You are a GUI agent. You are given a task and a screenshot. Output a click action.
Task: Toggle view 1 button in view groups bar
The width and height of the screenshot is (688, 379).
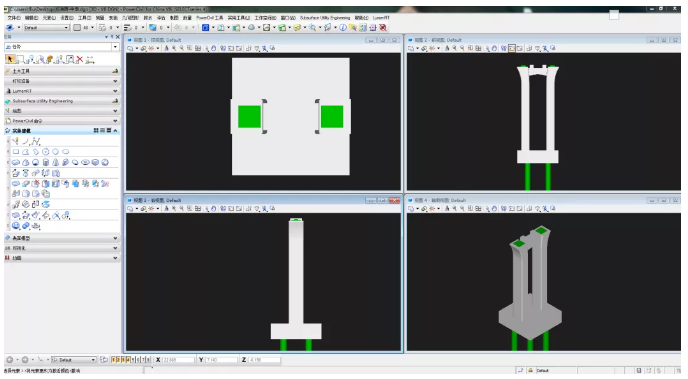113,360
